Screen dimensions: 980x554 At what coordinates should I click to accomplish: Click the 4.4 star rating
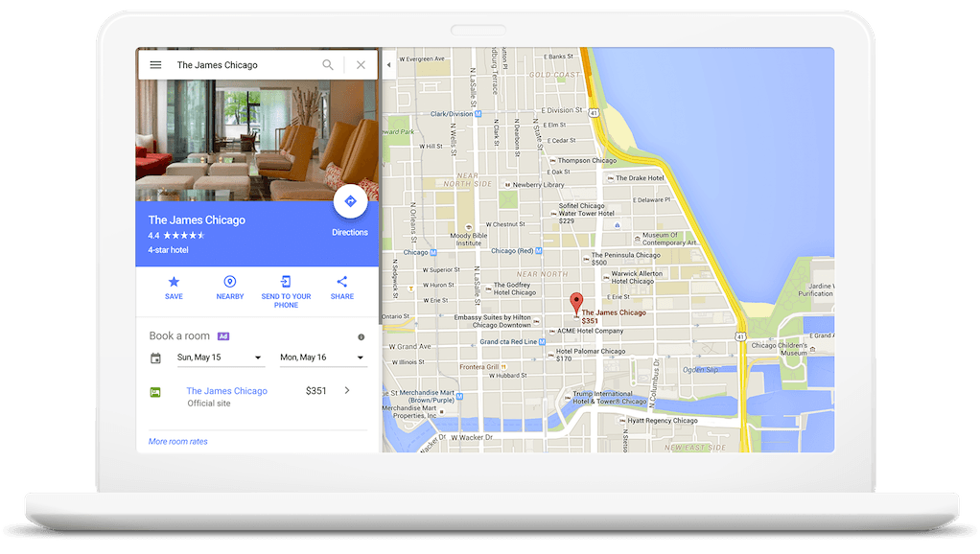176,236
